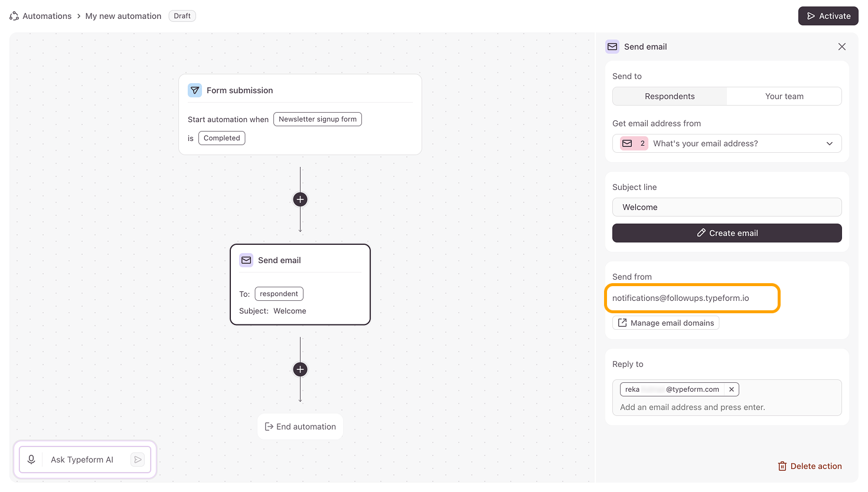Remove the reply-to email address chip

tap(732, 389)
